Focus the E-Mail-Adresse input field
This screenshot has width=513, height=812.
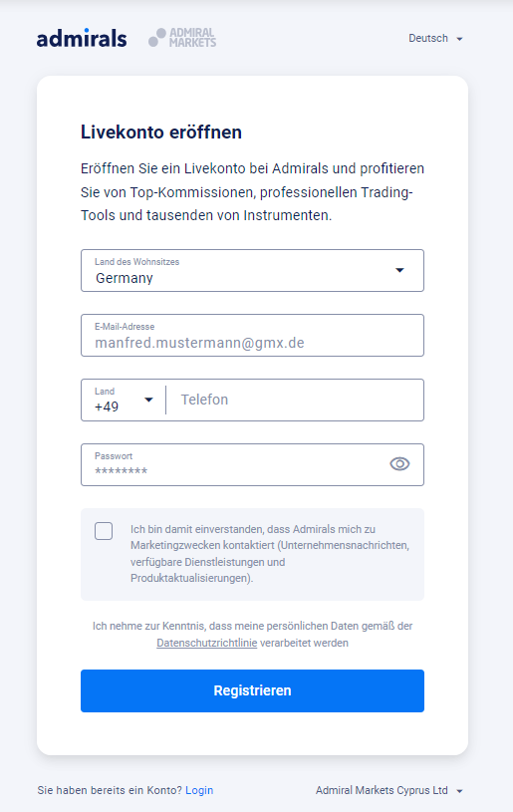[252, 335]
